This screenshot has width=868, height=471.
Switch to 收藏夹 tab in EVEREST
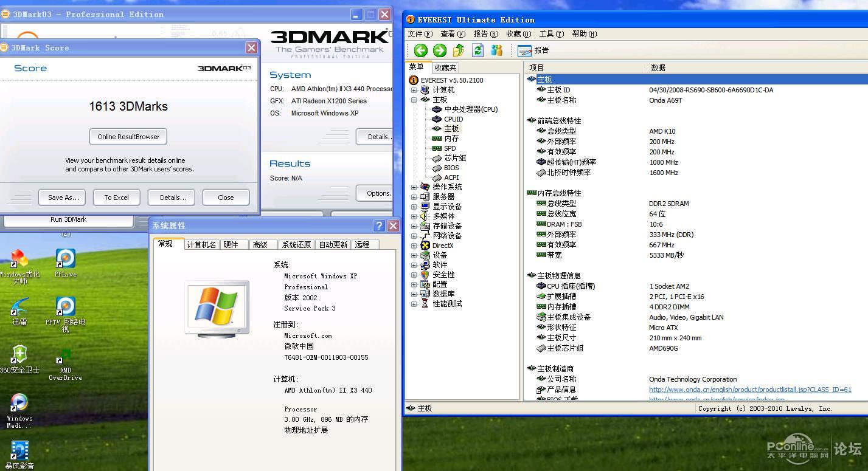pyautogui.click(x=446, y=67)
